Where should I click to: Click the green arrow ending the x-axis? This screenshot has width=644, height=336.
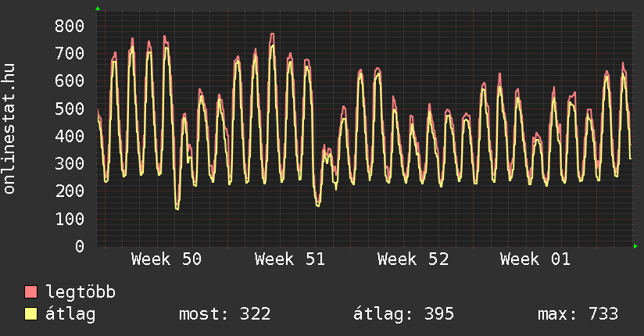(636, 246)
